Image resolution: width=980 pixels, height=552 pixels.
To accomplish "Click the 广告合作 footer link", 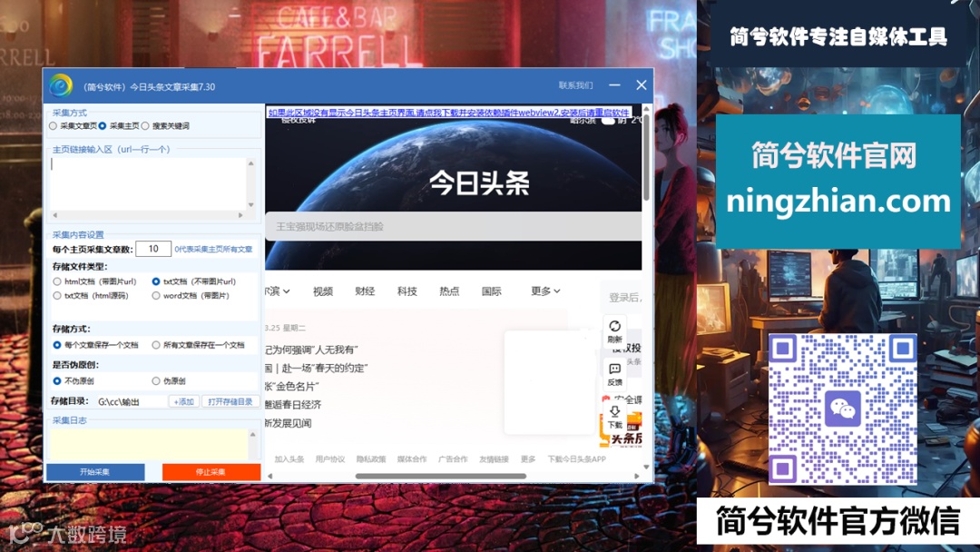I will tap(453, 458).
